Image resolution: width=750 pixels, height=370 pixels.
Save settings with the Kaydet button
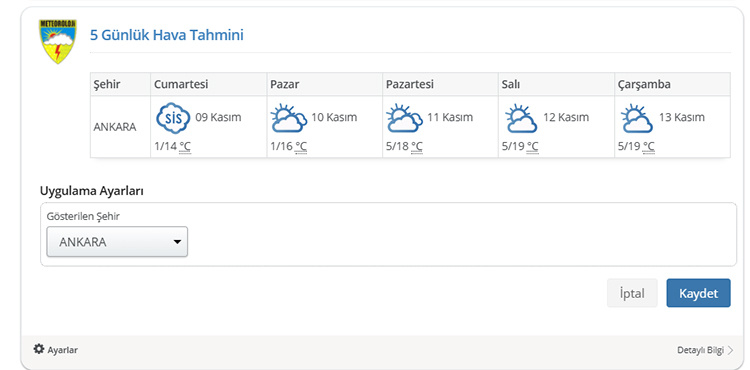698,293
